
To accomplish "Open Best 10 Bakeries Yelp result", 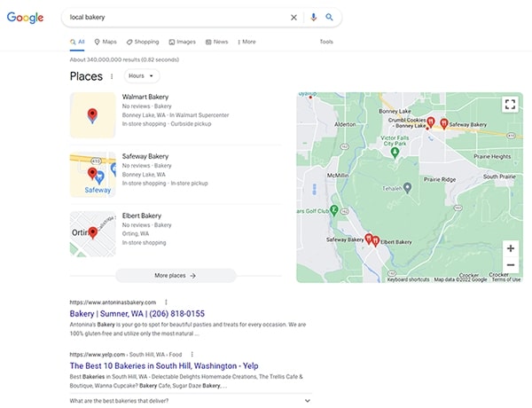I will [164, 366].
